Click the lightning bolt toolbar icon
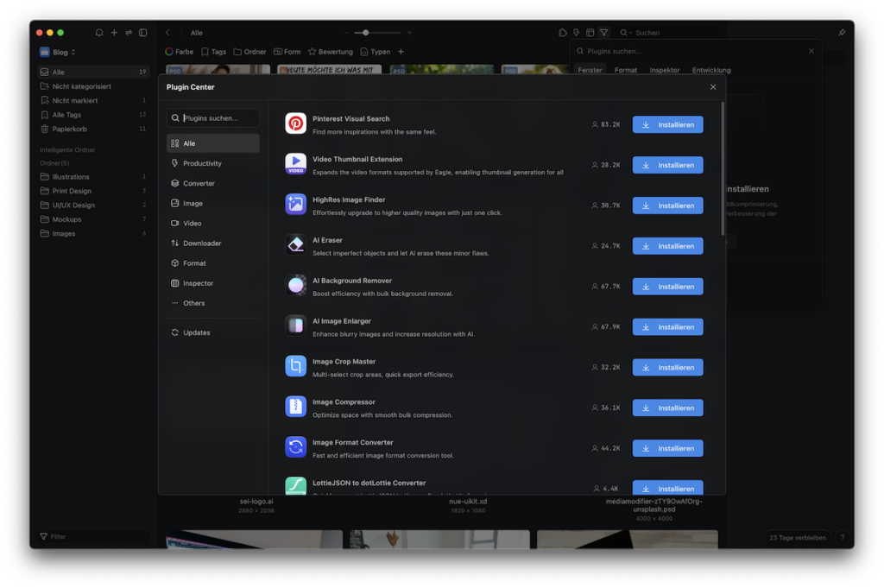 [576, 33]
